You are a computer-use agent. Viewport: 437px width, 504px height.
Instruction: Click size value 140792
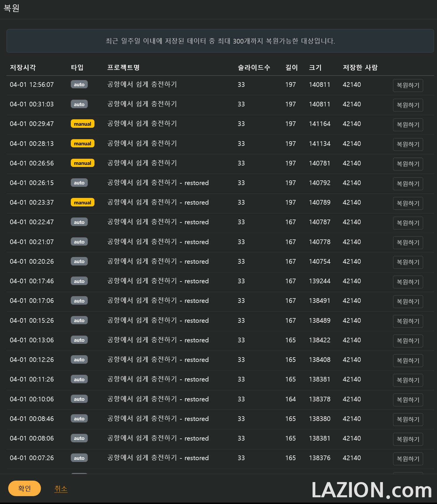click(320, 183)
